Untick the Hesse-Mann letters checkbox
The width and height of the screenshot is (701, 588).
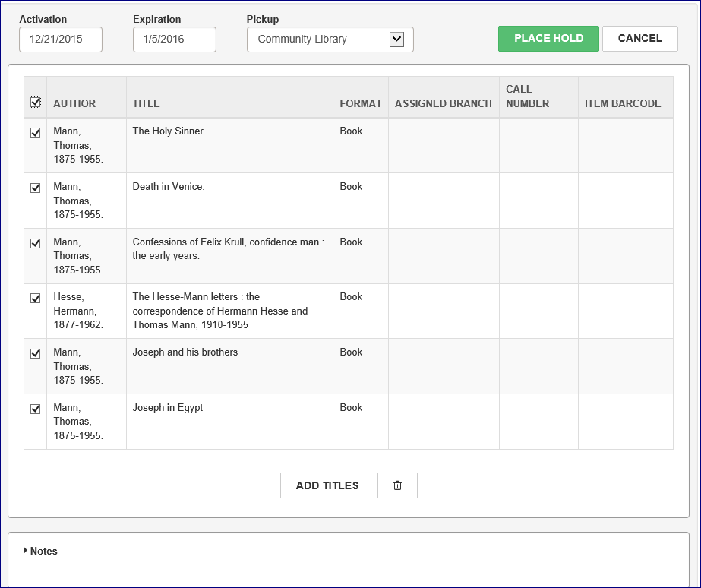click(35, 298)
